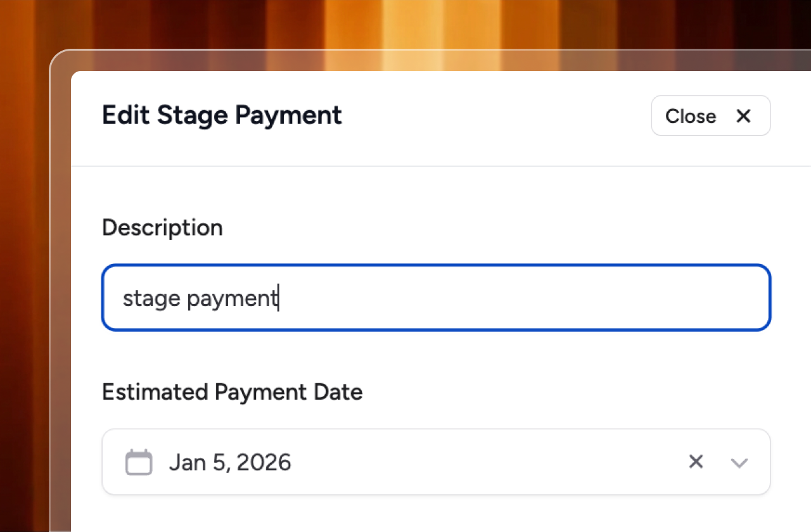Click the Close button label

click(691, 116)
